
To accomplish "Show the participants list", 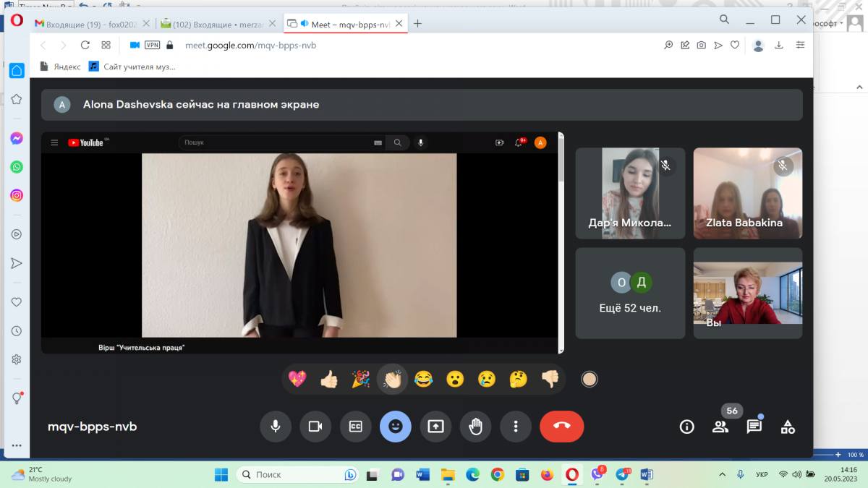I will click(720, 427).
